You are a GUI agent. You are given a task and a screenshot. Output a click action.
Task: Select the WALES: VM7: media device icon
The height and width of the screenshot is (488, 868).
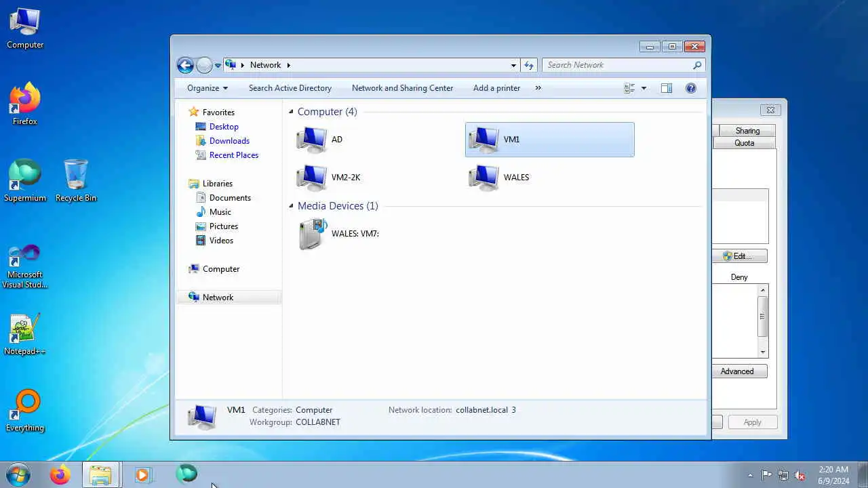312,234
